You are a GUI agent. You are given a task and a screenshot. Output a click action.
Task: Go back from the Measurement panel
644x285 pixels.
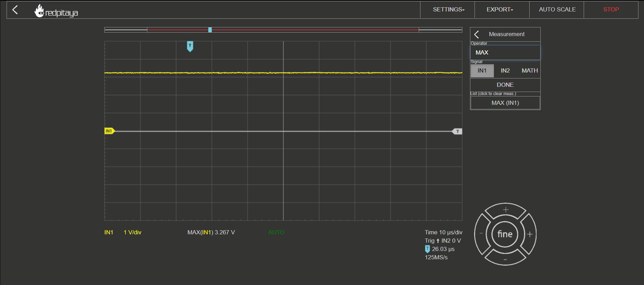click(x=477, y=34)
